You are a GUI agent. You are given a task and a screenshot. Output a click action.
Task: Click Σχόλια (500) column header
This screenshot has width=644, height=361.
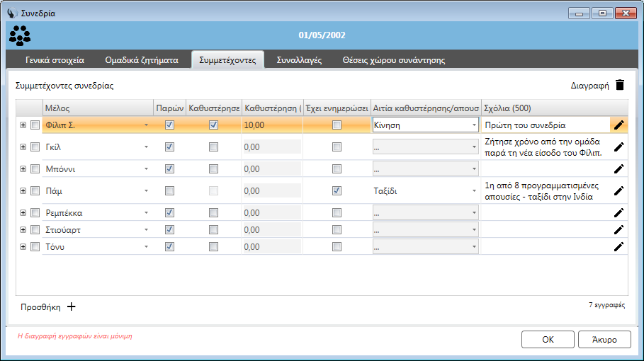(555, 108)
